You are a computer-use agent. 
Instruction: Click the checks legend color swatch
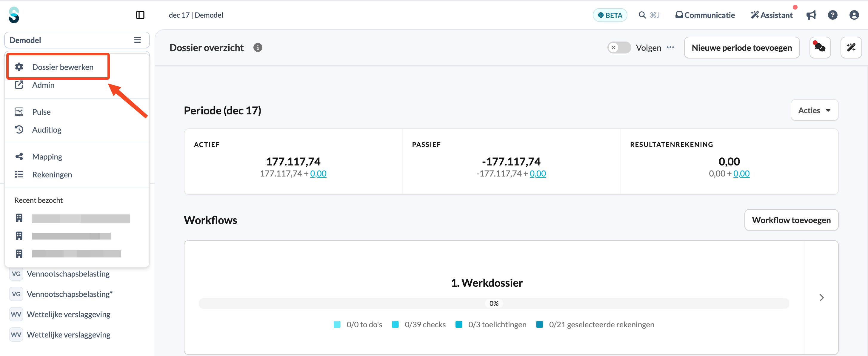(395, 324)
